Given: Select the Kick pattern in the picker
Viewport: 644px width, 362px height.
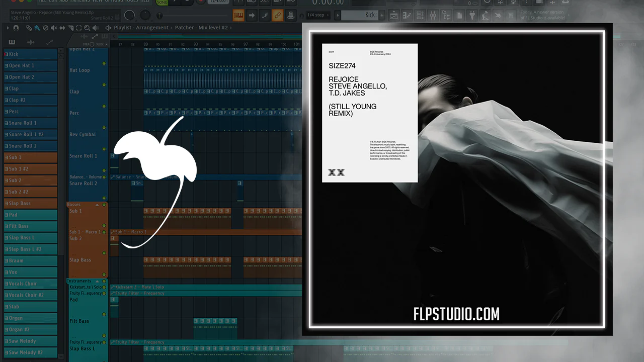Looking at the screenshot, I should click(x=30, y=54).
